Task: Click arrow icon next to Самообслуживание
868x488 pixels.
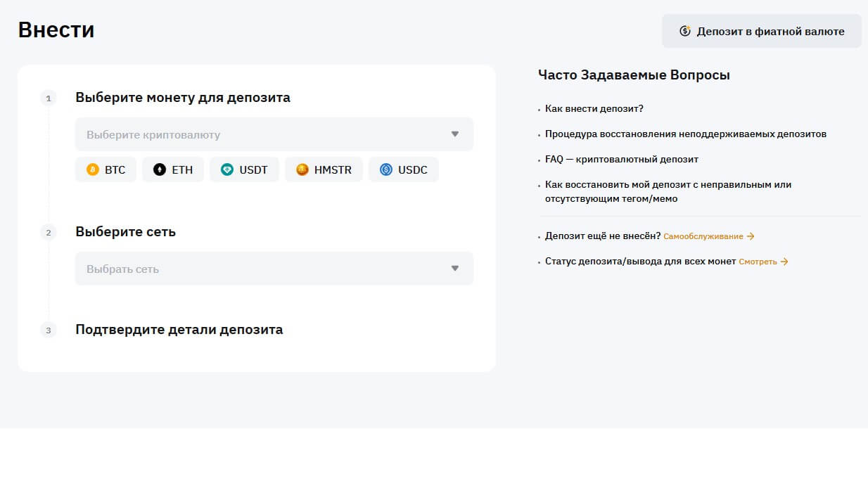Action: [x=751, y=236]
